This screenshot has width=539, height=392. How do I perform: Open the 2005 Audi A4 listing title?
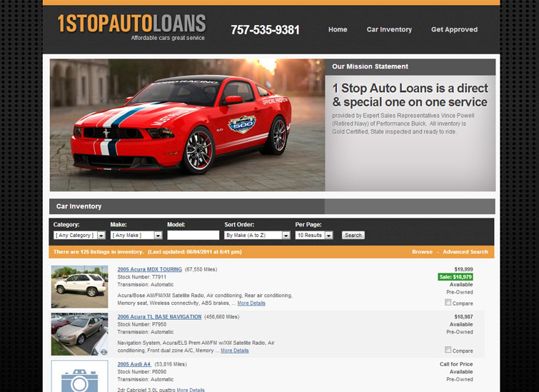pos(134,363)
